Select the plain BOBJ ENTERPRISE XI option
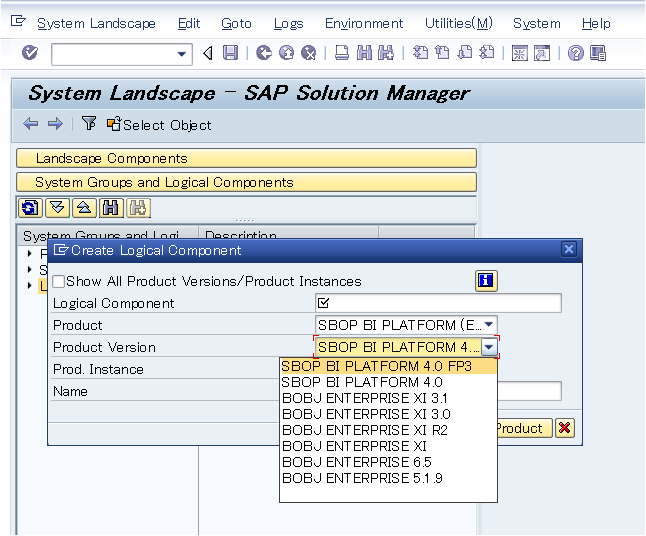The width and height of the screenshot is (646, 536). (x=389, y=446)
